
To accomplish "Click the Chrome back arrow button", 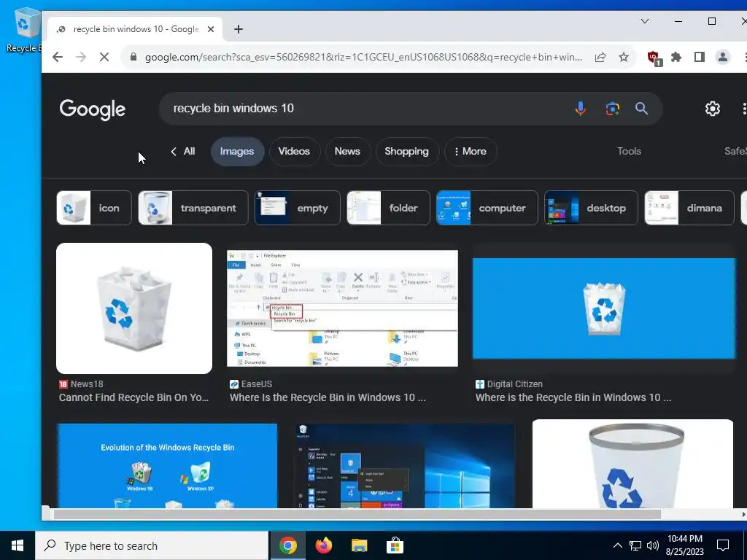I will (58, 57).
